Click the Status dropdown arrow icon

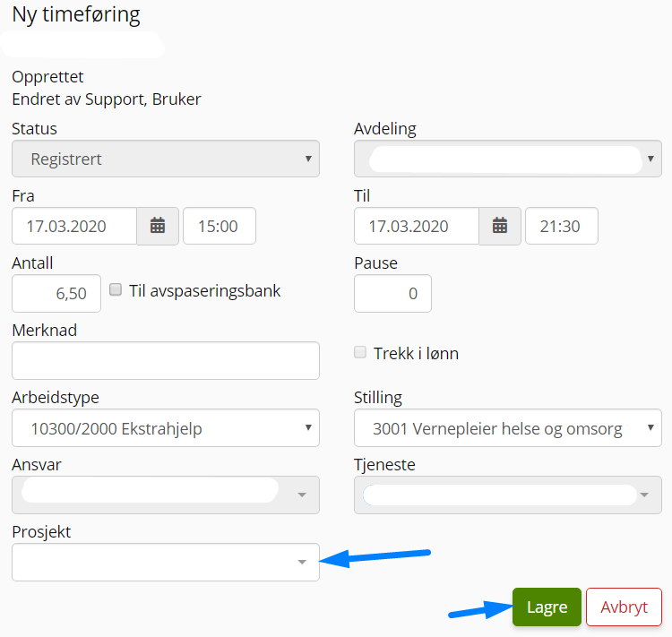point(308,159)
